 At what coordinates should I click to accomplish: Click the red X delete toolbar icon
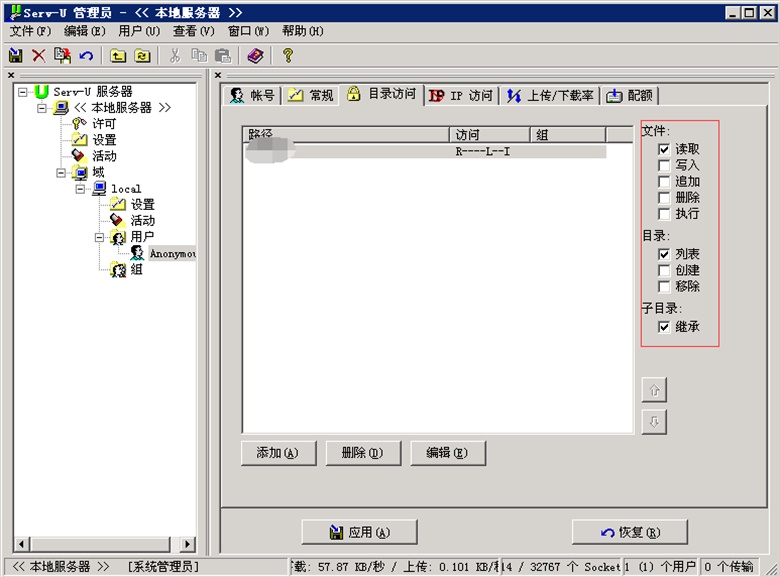click(39, 55)
